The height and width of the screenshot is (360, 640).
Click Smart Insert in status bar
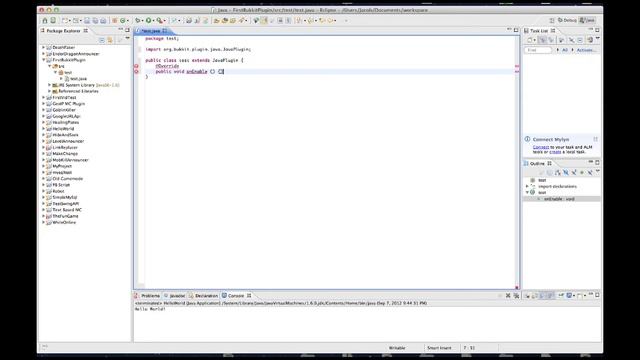pyautogui.click(x=439, y=348)
